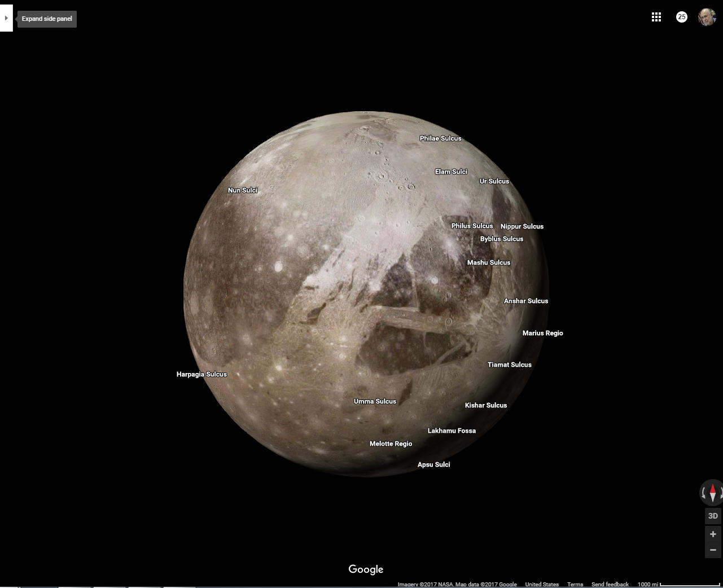Select the Marius Regio label
This screenshot has width=723, height=588.
(x=542, y=333)
